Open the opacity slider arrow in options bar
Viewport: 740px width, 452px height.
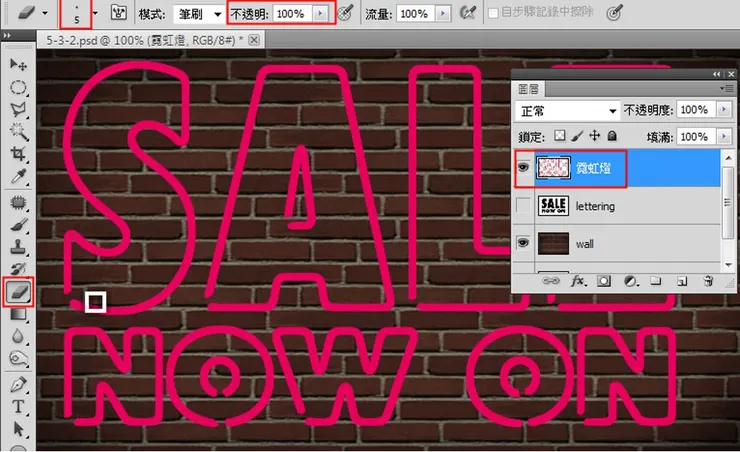tap(320, 14)
